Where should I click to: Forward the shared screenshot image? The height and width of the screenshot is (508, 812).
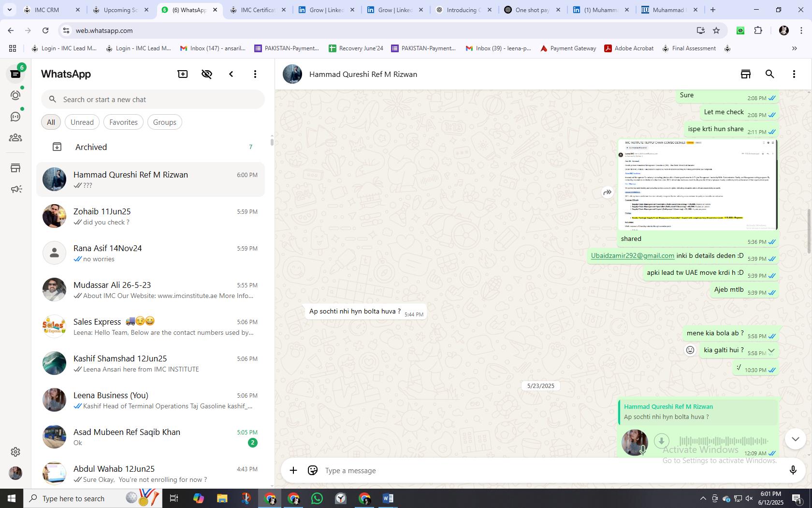608,193
